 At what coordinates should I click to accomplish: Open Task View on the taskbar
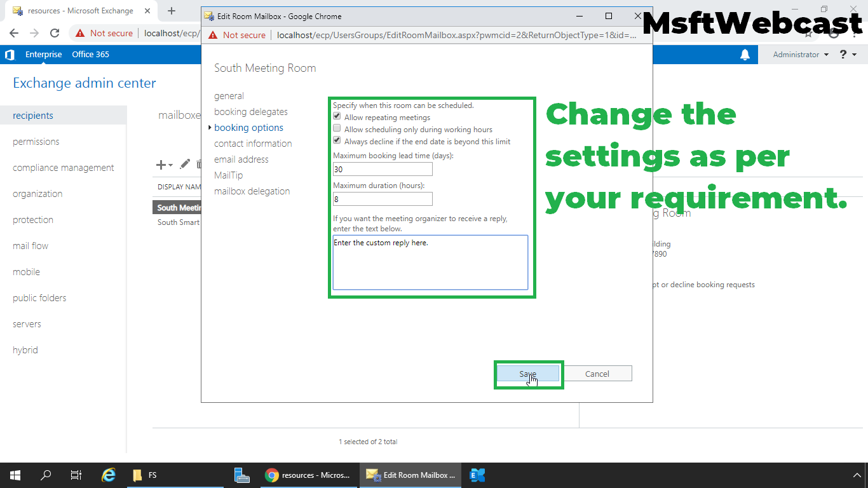click(x=76, y=475)
